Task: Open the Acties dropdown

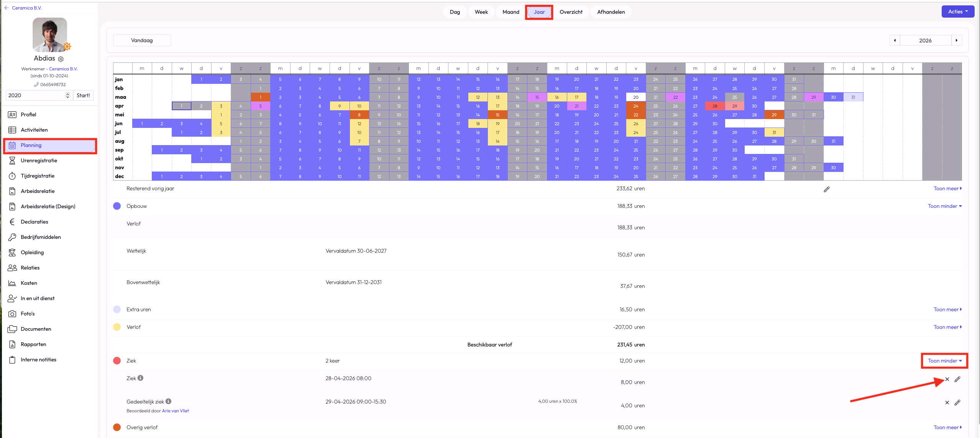Action: click(x=958, y=11)
